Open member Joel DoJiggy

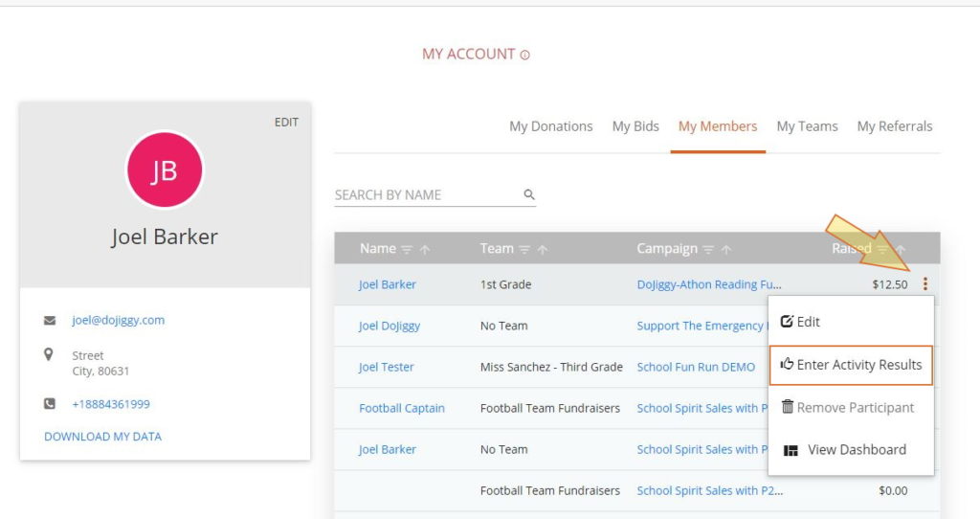[389, 326]
